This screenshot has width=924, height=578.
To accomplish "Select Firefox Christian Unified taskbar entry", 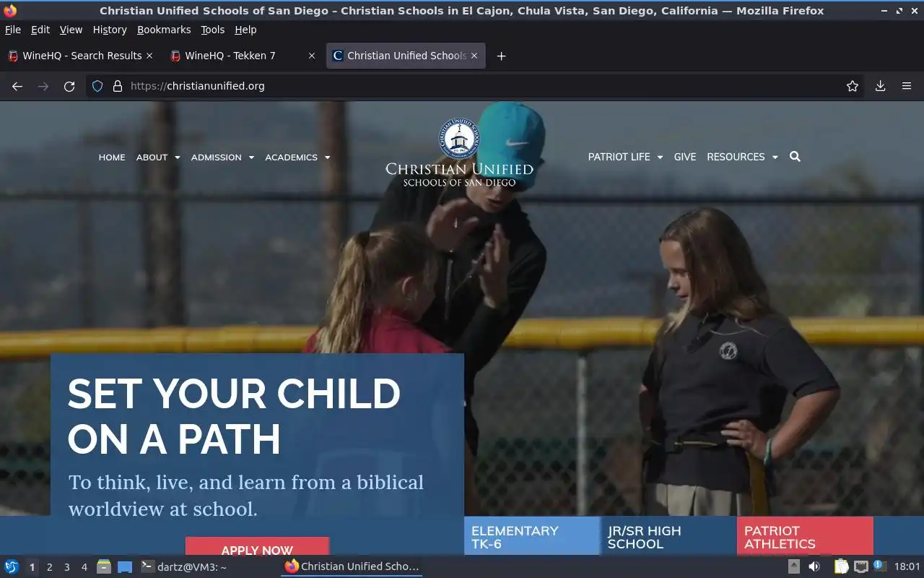I will click(x=352, y=567).
